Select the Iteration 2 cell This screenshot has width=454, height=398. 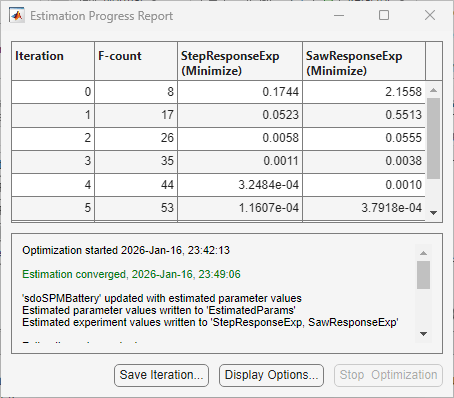click(53, 138)
